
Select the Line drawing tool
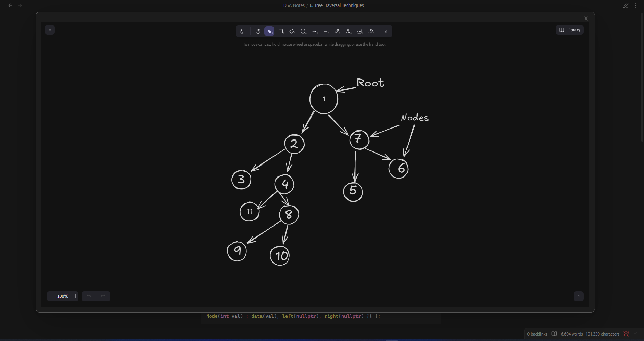click(x=326, y=31)
